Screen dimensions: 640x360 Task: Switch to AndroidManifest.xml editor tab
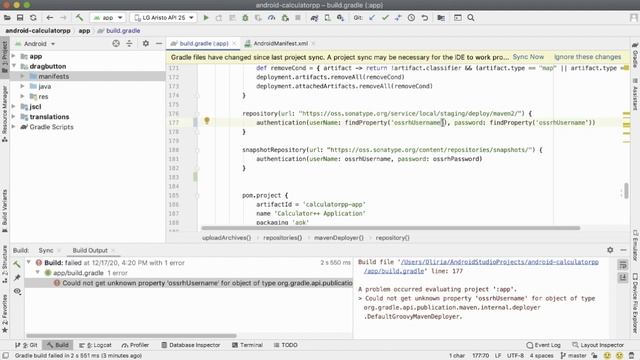click(280, 43)
